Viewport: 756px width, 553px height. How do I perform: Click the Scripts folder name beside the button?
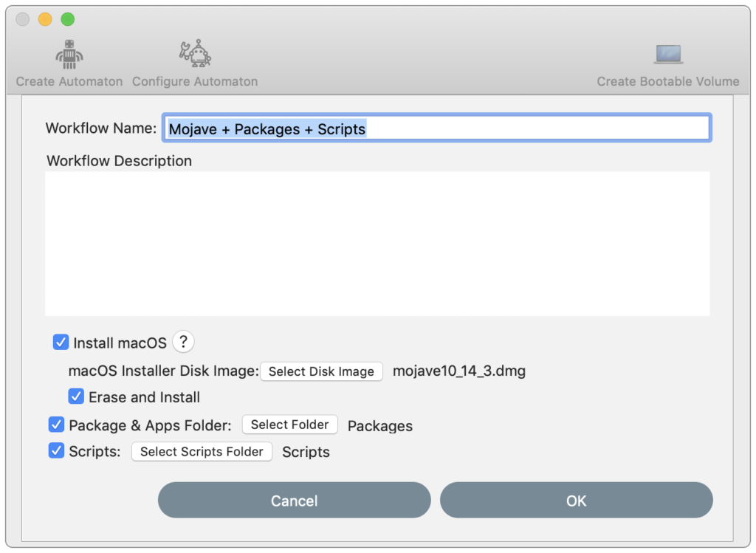point(306,453)
